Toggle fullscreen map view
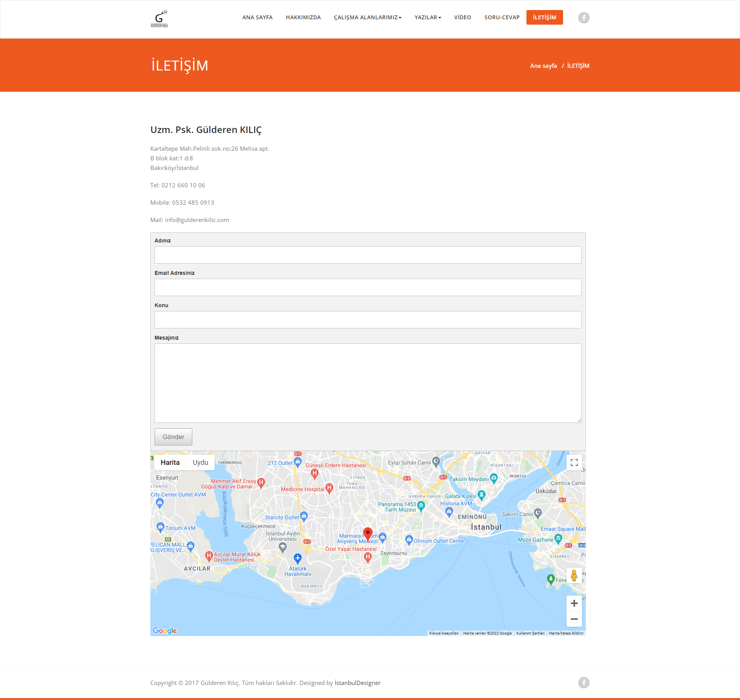This screenshot has height=700, width=740. (574, 463)
